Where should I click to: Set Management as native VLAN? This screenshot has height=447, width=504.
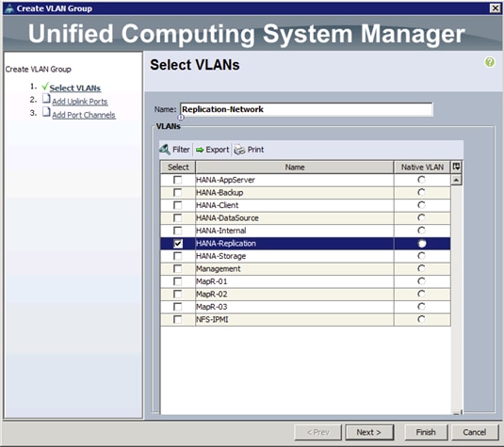(x=421, y=268)
